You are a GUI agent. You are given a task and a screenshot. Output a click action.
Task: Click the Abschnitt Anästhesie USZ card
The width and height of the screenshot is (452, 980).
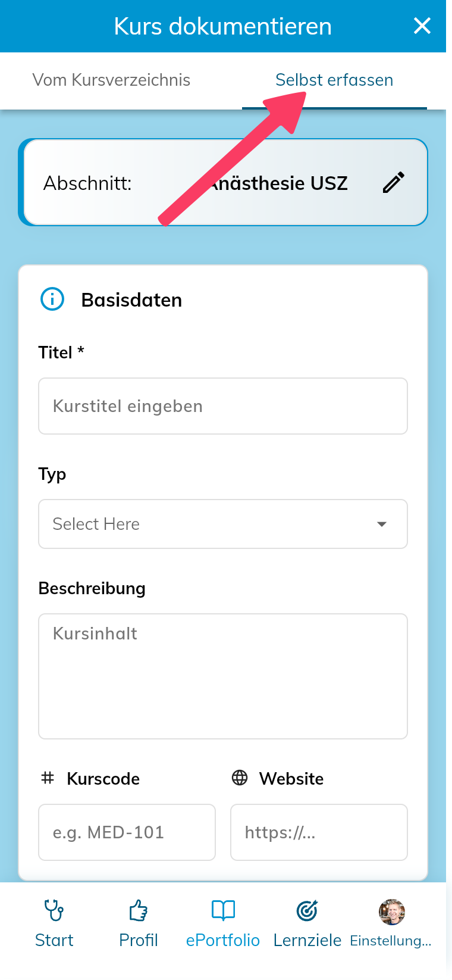click(223, 182)
